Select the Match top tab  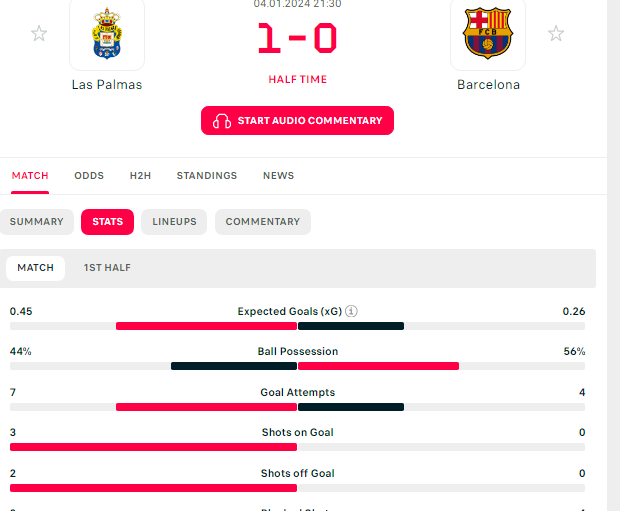pos(30,176)
